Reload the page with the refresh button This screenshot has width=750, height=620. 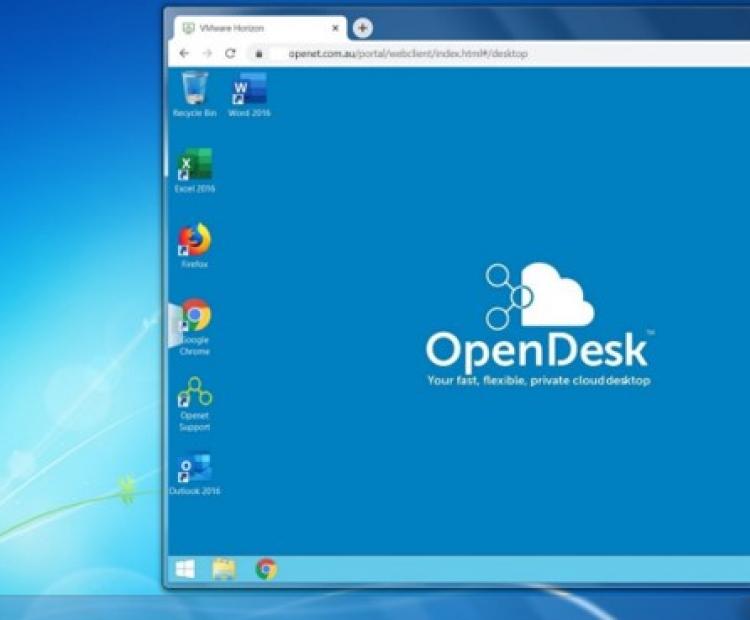(230, 54)
